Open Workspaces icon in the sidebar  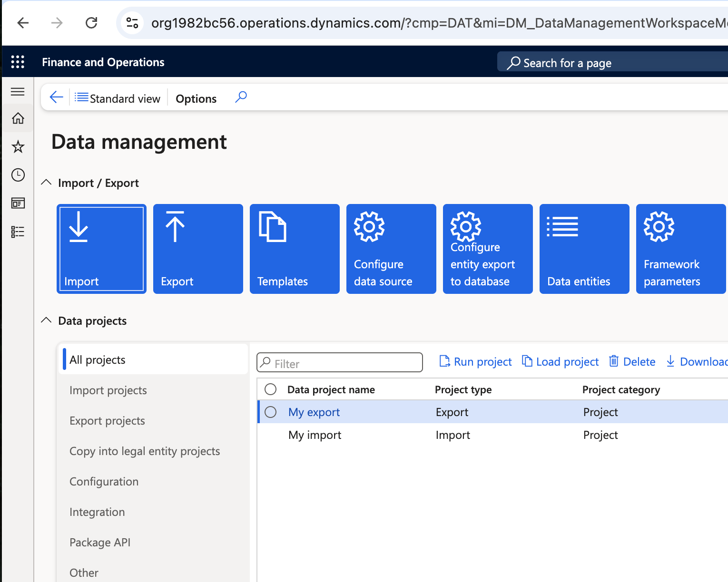point(18,204)
